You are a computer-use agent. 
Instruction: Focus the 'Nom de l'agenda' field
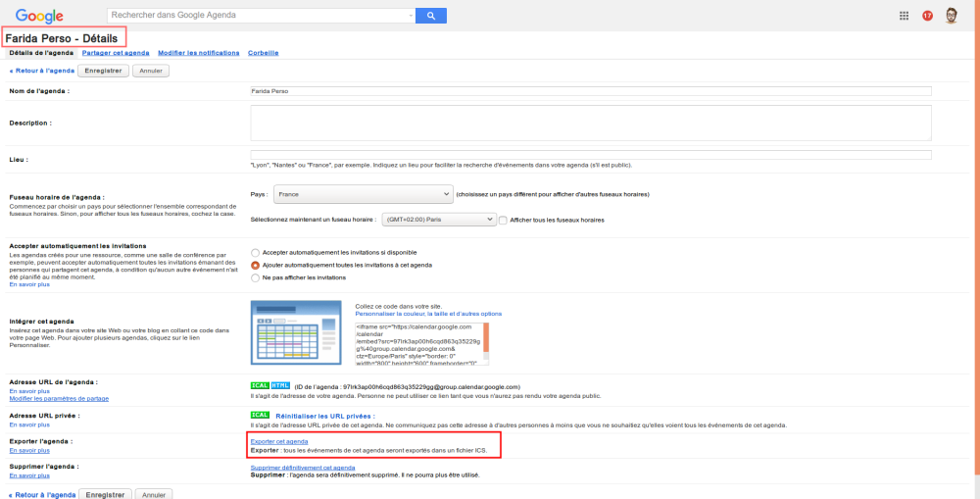[x=591, y=90]
